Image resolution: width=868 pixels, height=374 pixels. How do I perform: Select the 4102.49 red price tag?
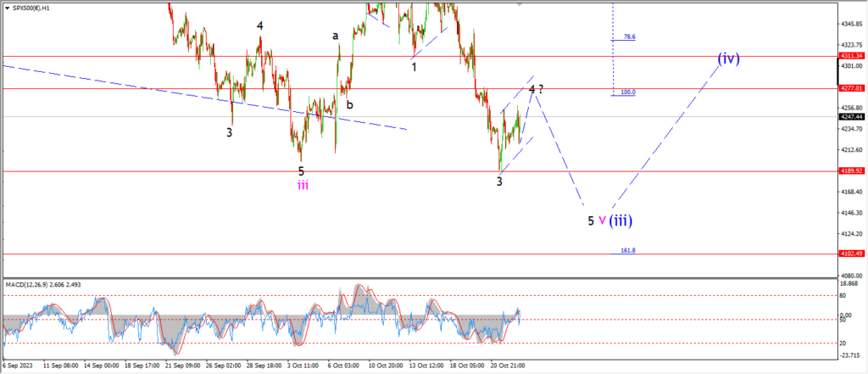[x=850, y=254]
